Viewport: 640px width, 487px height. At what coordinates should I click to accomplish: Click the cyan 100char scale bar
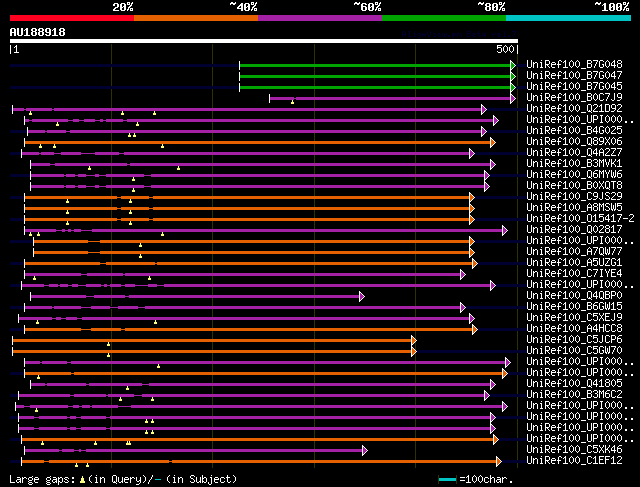coord(447,479)
